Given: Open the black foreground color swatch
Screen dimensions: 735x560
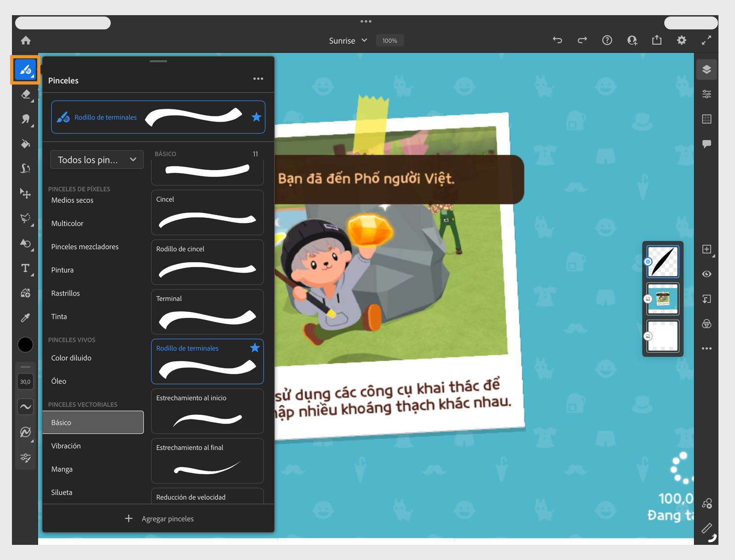Looking at the screenshot, I should 25,345.
